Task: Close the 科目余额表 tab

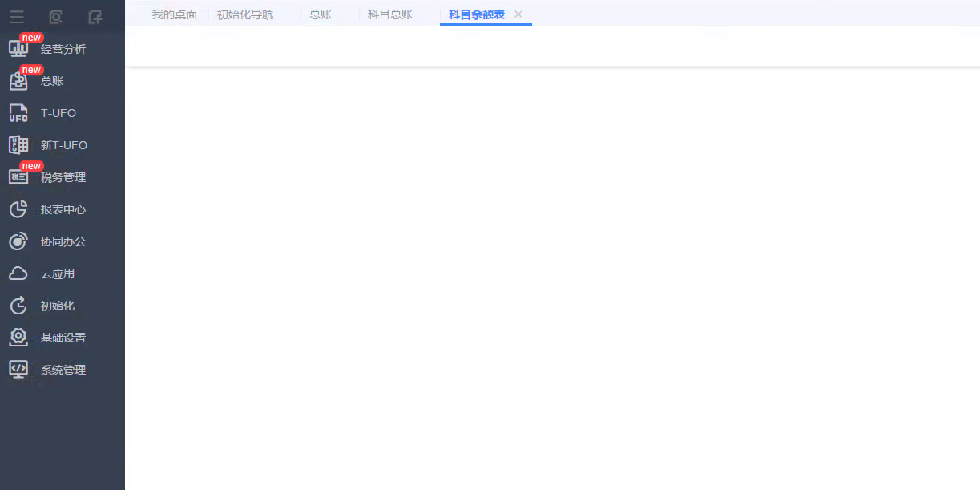Action: tap(518, 14)
